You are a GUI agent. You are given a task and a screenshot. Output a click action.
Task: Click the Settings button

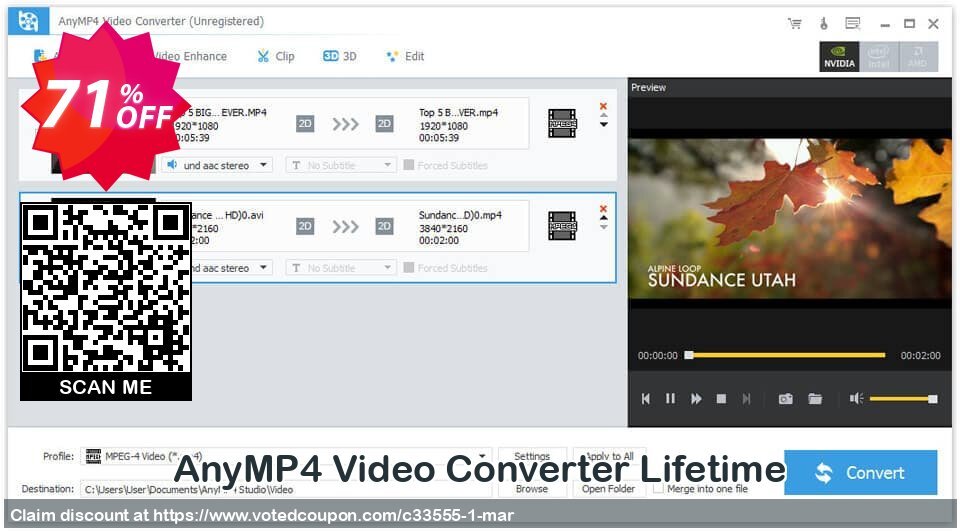tap(531, 456)
